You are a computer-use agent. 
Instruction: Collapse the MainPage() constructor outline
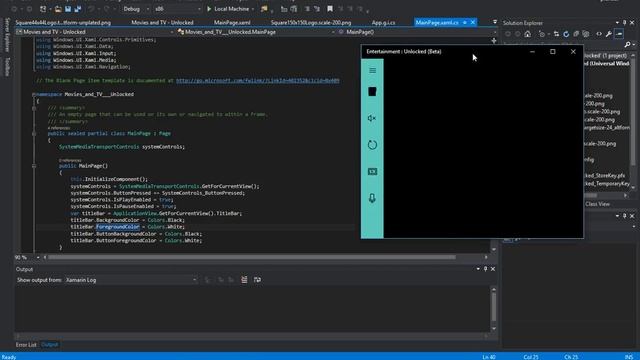(34, 166)
